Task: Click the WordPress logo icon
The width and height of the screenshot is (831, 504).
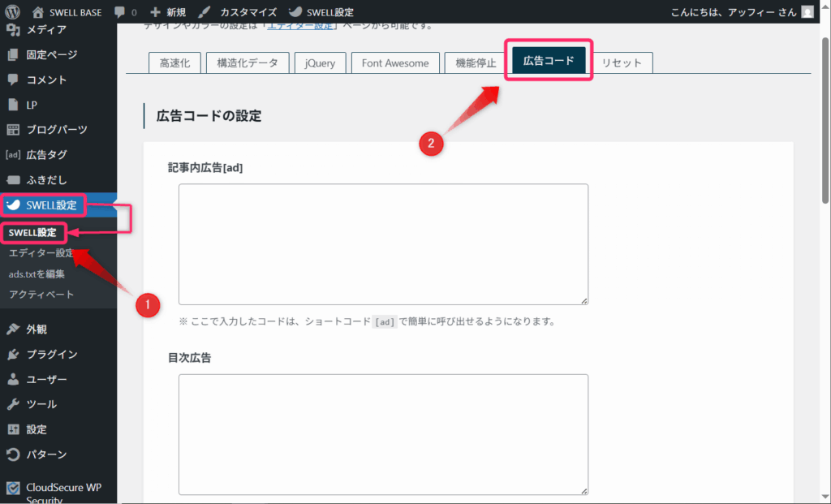Action: (12, 11)
